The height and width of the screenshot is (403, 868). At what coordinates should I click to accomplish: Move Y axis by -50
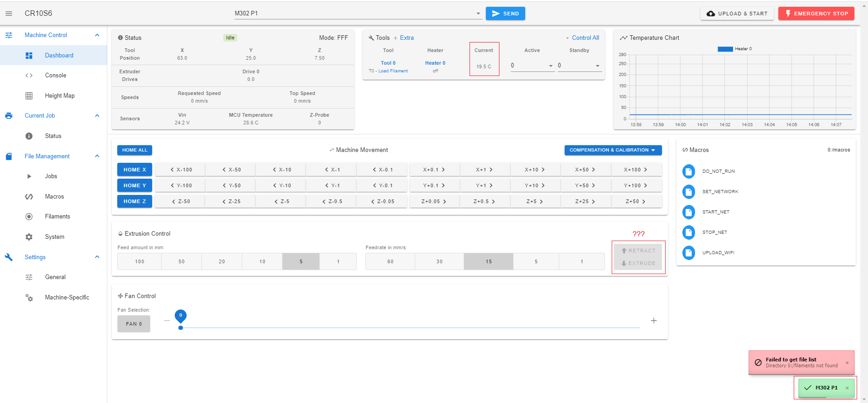pyautogui.click(x=231, y=185)
